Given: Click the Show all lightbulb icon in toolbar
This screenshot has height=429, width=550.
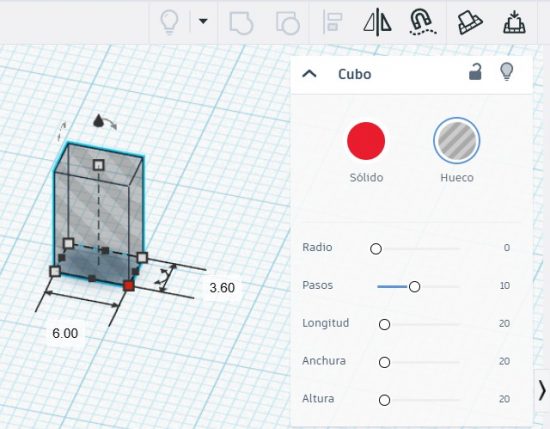Looking at the screenshot, I should point(169,22).
